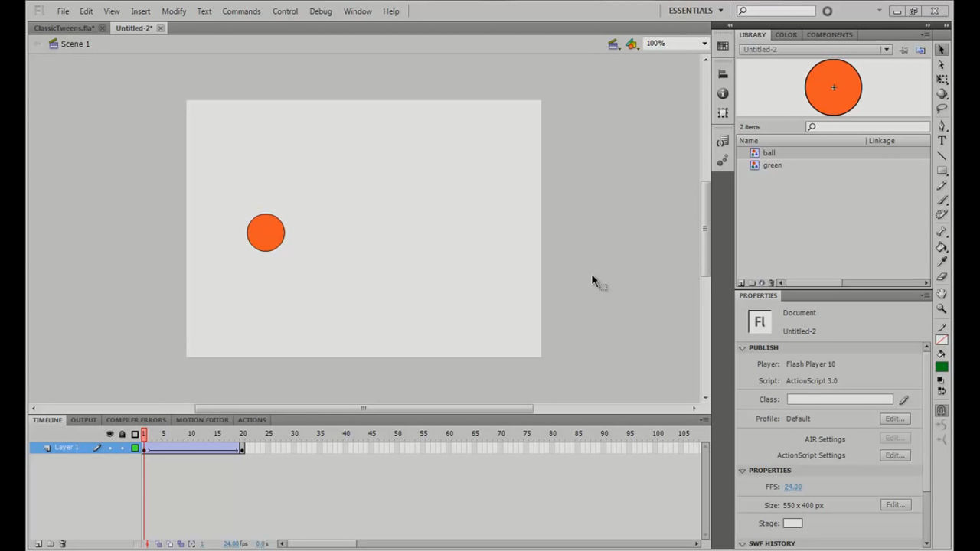Toggle Show All Layers as Outlines
Image resolution: width=980 pixels, height=551 pixels.
coord(135,434)
